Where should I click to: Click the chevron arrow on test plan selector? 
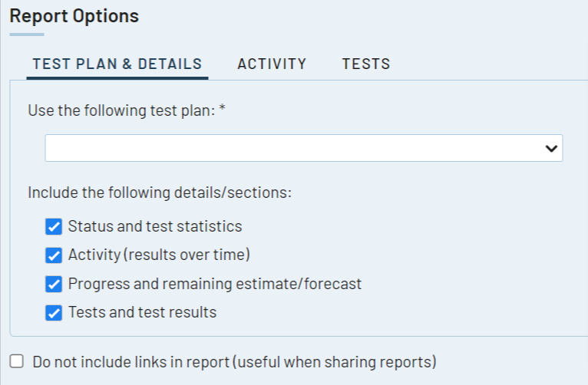pyautogui.click(x=550, y=148)
